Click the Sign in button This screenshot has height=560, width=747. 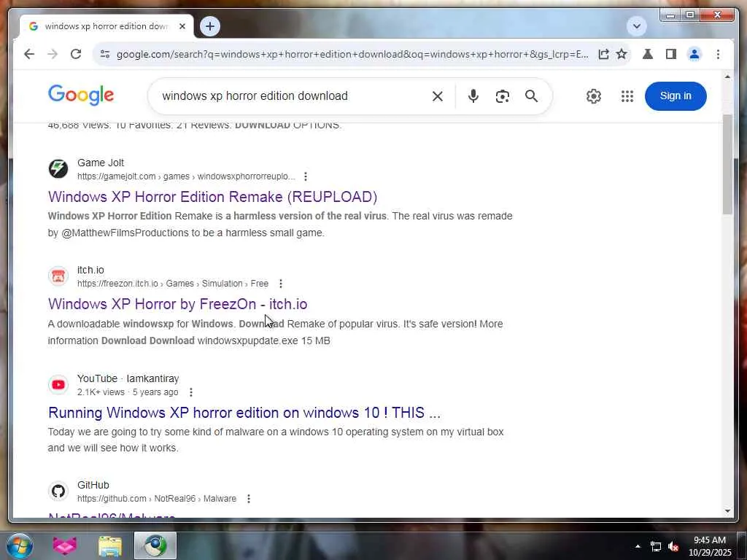tap(676, 96)
